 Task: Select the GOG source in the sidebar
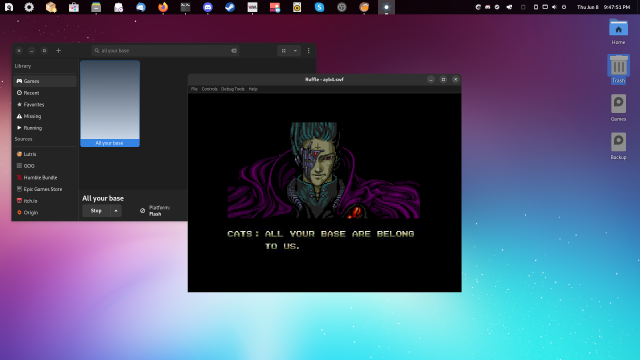point(45,166)
